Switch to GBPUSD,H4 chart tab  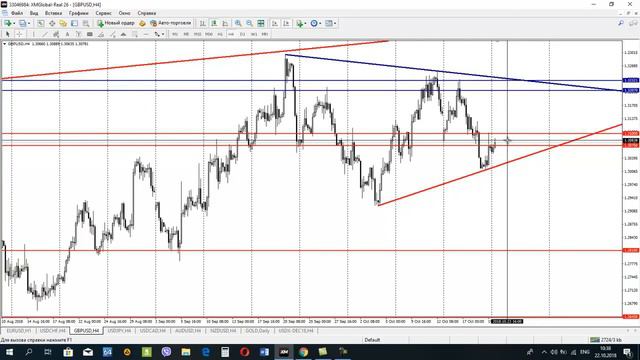86,331
